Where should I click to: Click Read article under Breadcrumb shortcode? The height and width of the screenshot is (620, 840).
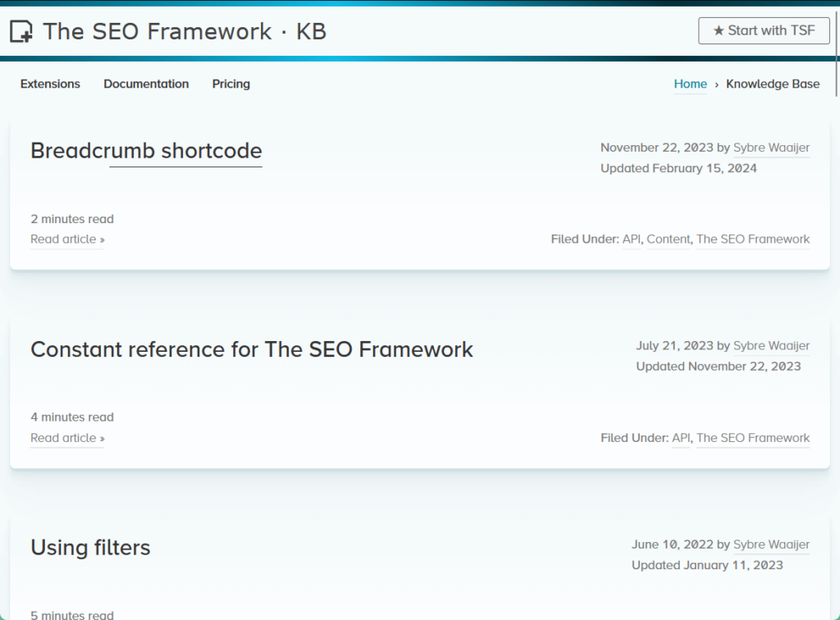(x=67, y=239)
